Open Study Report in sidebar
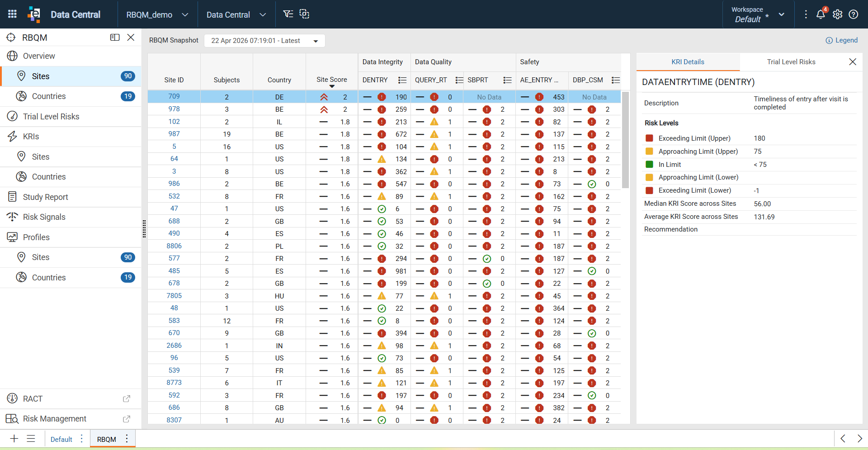 71,197
